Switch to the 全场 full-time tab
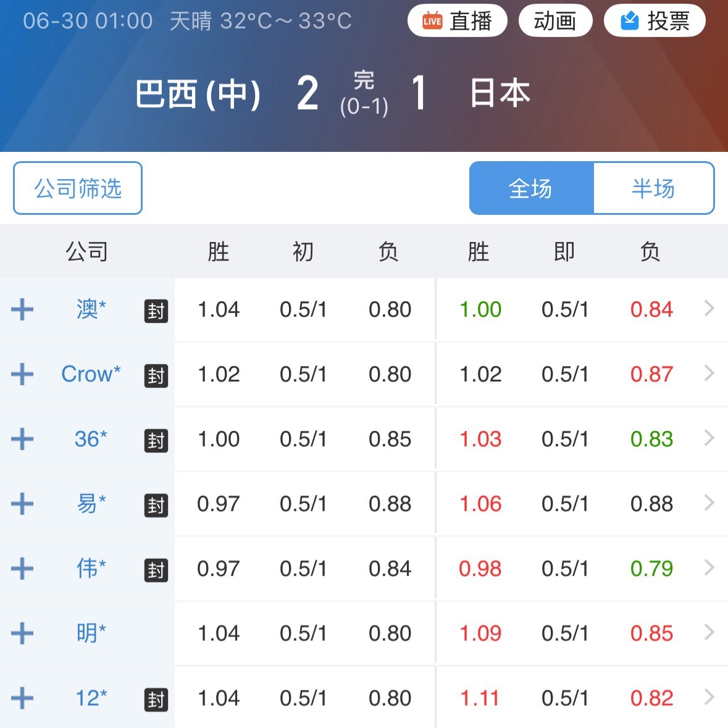Image resolution: width=728 pixels, height=728 pixels. 531,188
